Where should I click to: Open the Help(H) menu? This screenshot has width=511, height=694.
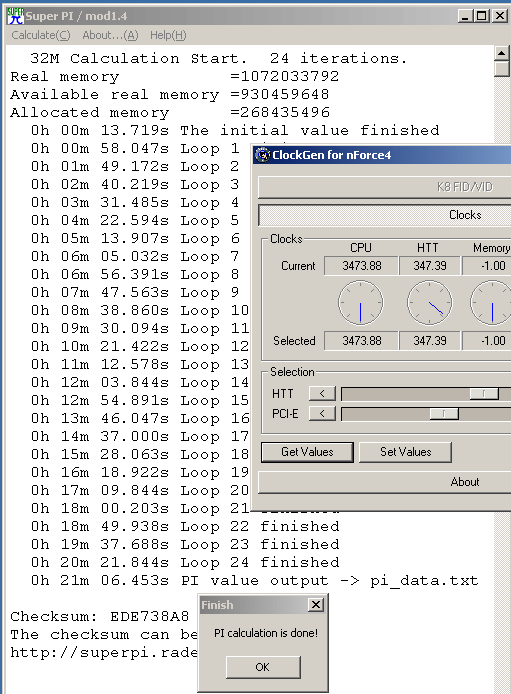click(x=168, y=35)
